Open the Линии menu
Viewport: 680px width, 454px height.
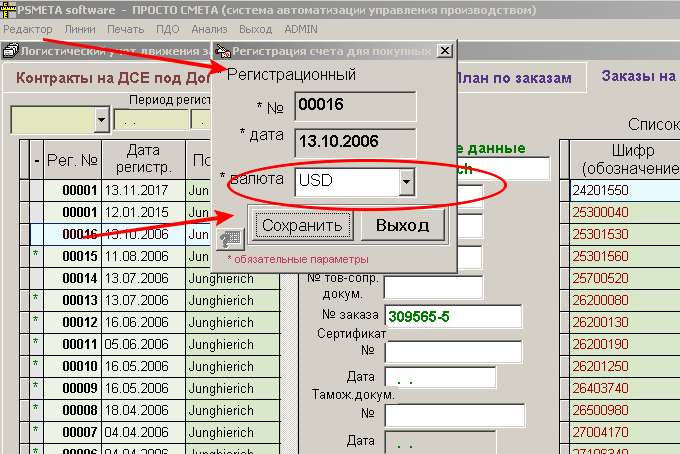(79, 29)
